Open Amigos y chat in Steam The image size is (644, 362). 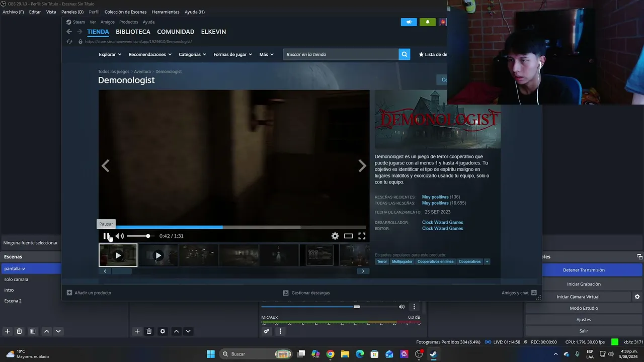(519, 293)
